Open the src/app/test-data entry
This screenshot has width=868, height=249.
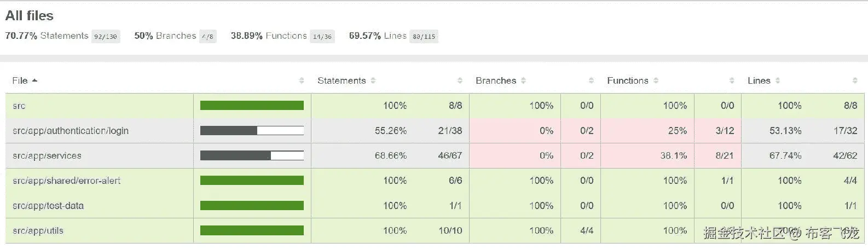coord(48,206)
